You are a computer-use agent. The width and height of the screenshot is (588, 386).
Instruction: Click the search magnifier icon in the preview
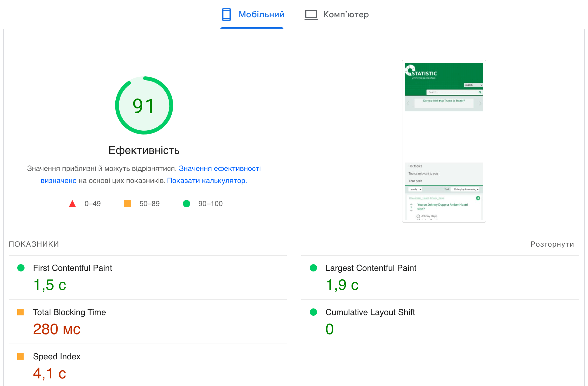click(x=480, y=92)
